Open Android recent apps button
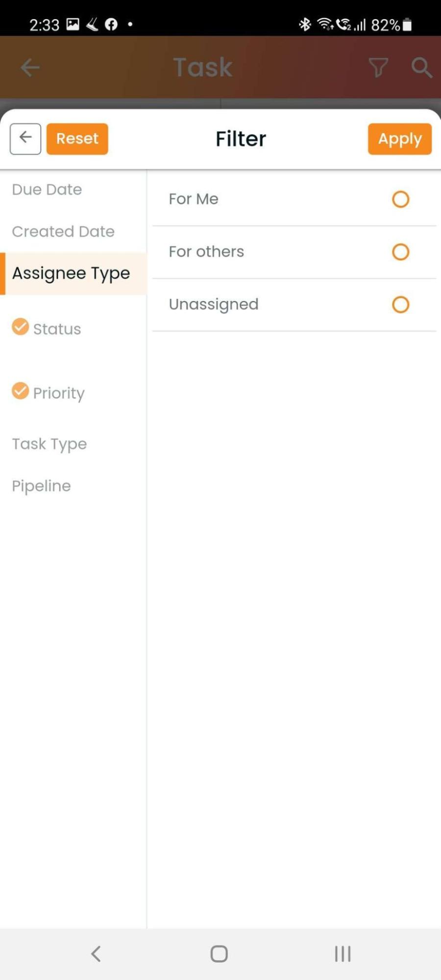 (x=343, y=954)
